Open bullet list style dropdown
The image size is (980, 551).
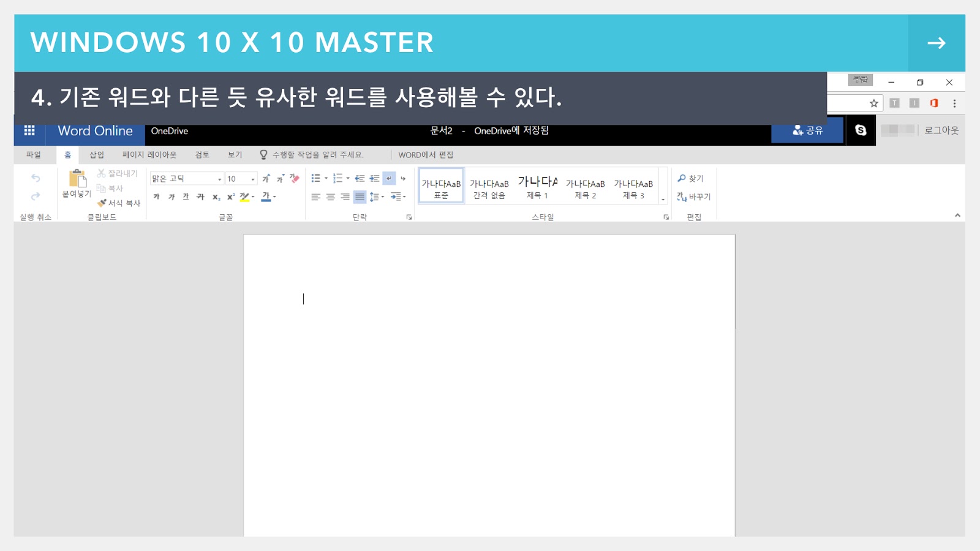point(326,179)
